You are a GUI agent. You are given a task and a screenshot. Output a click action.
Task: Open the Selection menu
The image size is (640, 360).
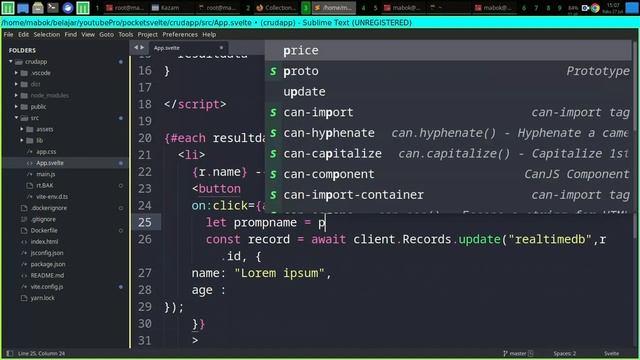click(47, 35)
